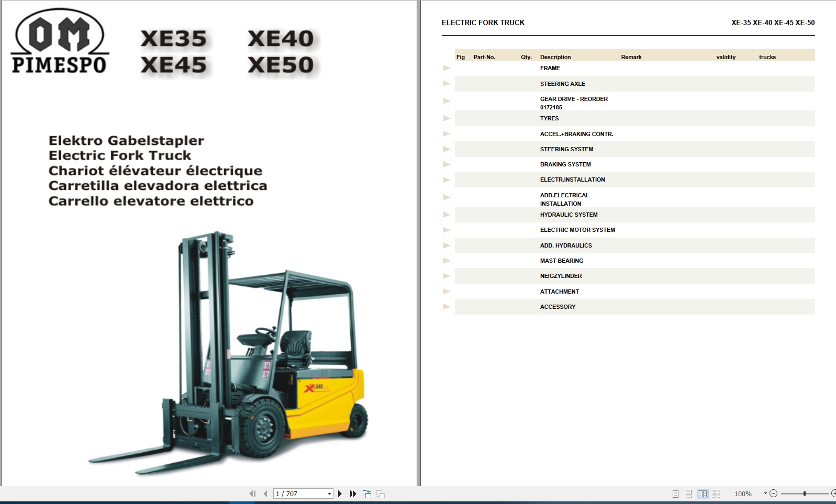Screen dimensions: 836x504
Task: Jump to the last page
Action: coord(353,494)
